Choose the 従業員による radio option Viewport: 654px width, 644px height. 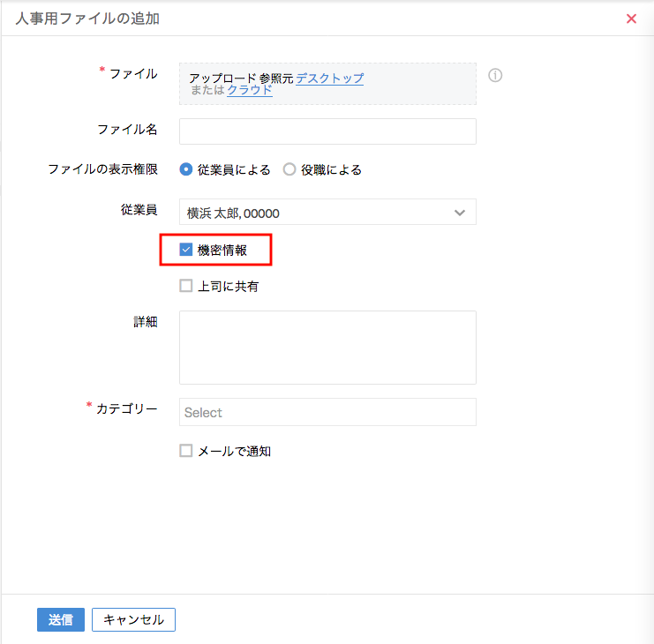(x=186, y=169)
